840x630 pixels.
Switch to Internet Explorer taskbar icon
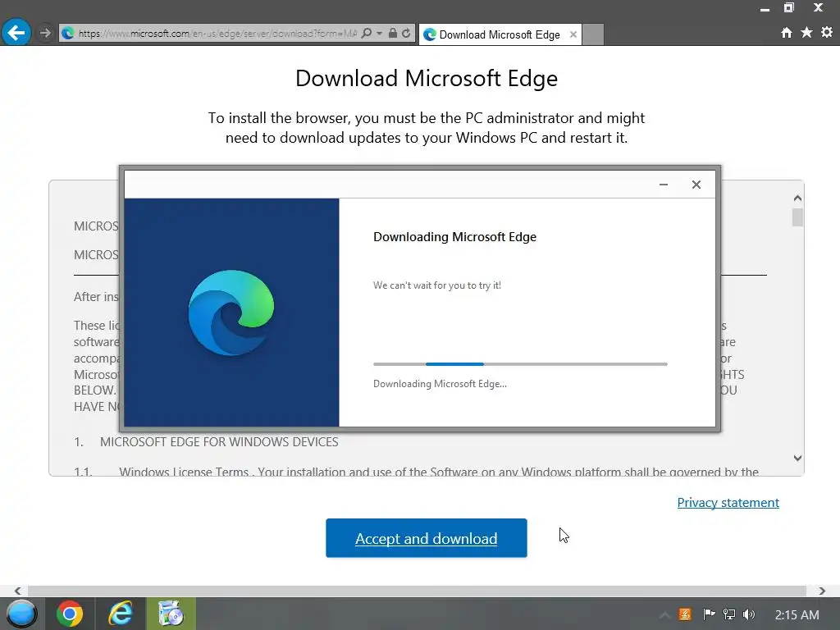(x=121, y=614)
